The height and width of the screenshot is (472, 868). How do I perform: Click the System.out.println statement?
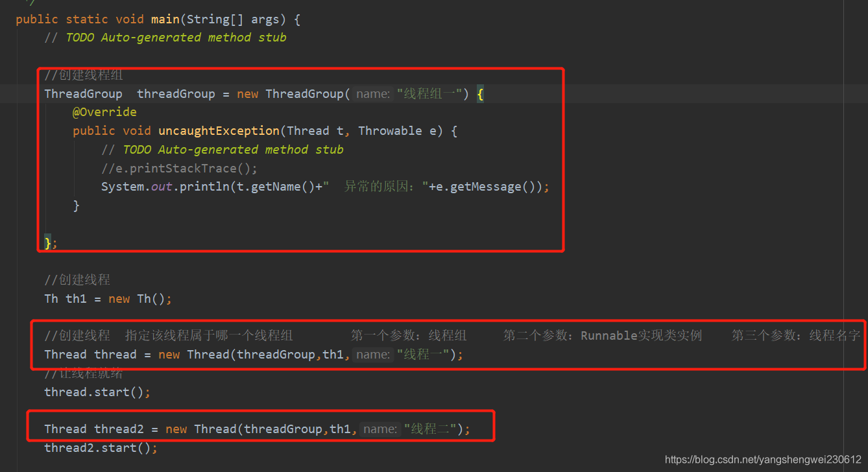pyautogui.click(x=325, y=187)
